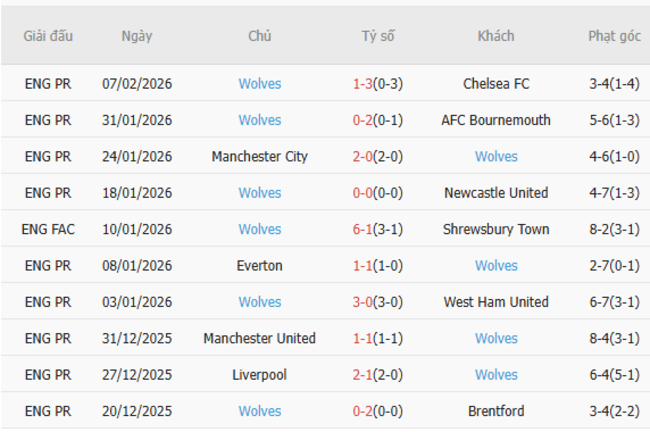The image size is (650, 432).
Task: Click the Chelsea FC team name
Action: click(x=496, y=84)
